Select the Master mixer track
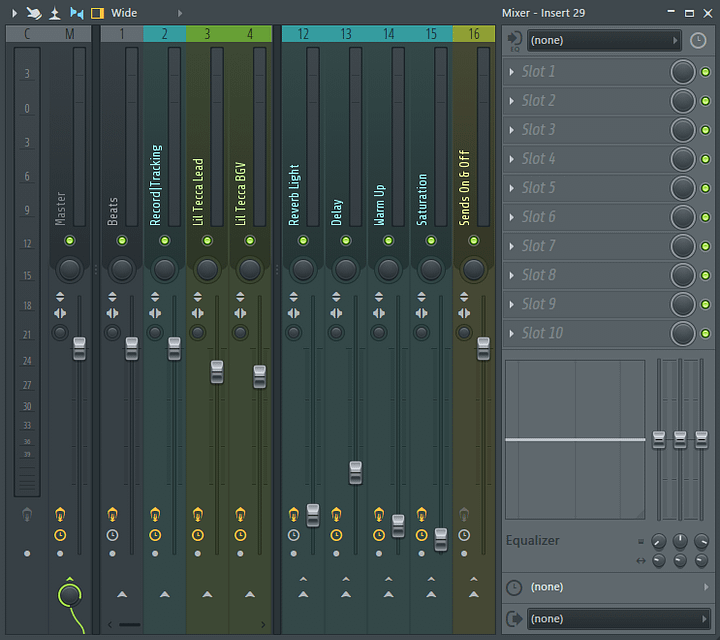The image size is (720, 640). 70,34
